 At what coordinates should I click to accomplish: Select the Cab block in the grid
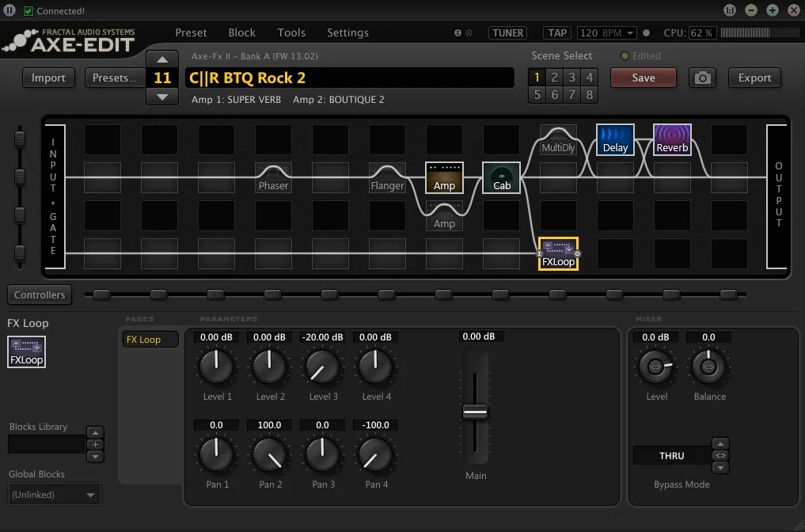(x=502, y=177)
